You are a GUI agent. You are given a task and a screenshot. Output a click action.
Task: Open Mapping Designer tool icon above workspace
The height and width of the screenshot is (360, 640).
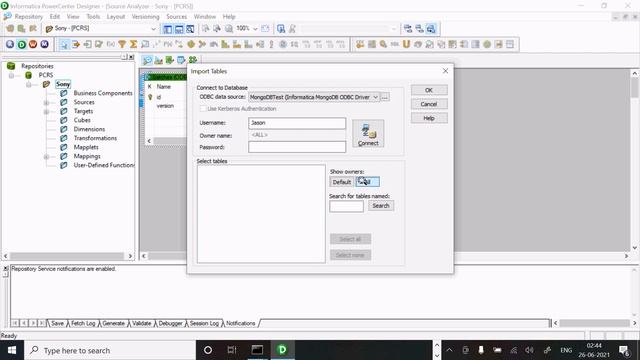click(193, 60)
